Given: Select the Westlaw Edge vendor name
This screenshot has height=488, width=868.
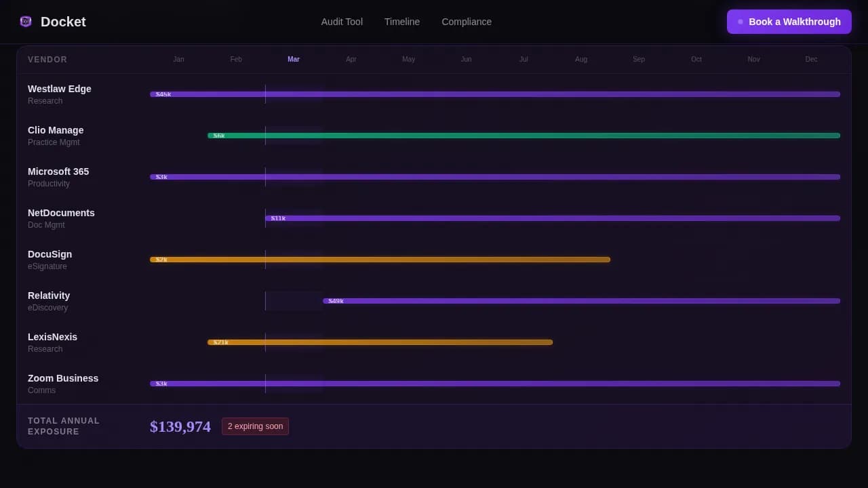Looking at the screenshot, I should click(60, 89).
